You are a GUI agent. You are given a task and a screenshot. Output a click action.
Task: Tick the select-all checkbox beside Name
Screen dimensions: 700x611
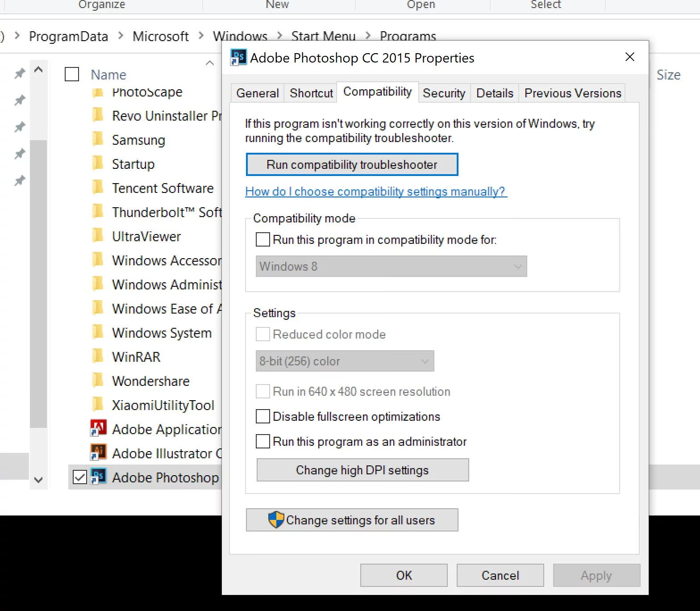click(x=72, y=74)
